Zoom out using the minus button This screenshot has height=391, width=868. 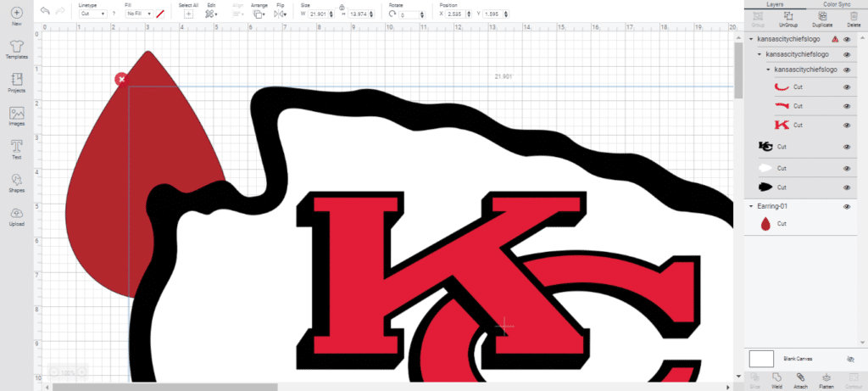(x=53, y=372)
